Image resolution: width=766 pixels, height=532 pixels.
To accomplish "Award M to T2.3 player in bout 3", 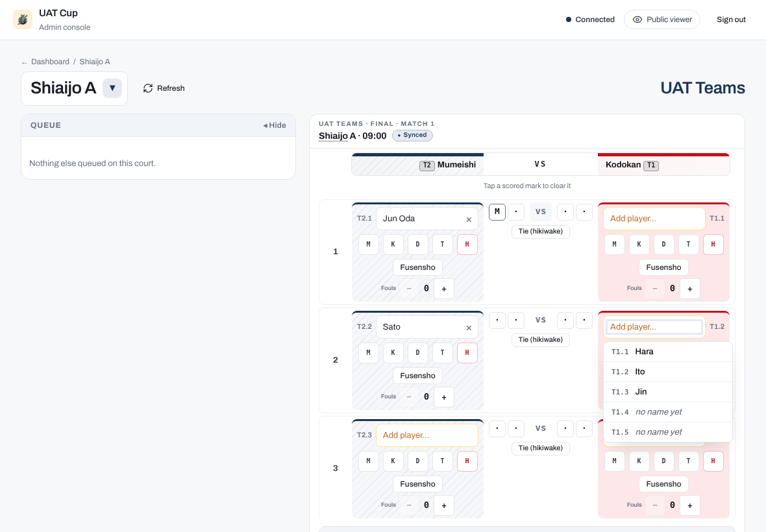I will [368, 461].
